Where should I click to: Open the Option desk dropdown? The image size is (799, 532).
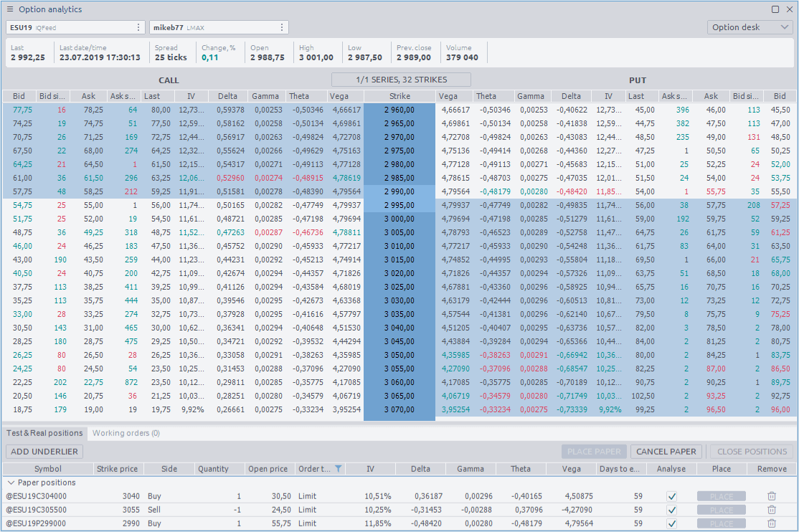pyautogui.click(x=749, y=26)
